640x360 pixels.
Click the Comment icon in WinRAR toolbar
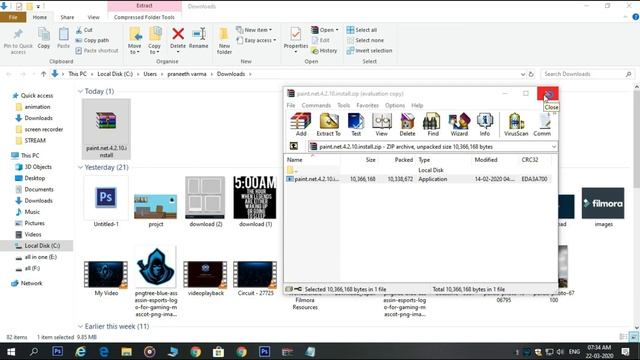542,125
